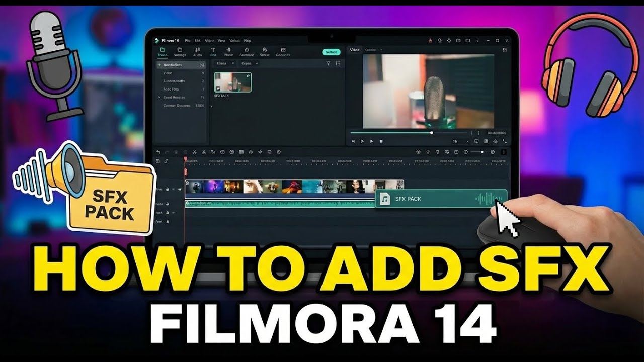Switch to the Audio tab with music notes
The width and height of the screenshot is (644, 362).
point(197,52)
